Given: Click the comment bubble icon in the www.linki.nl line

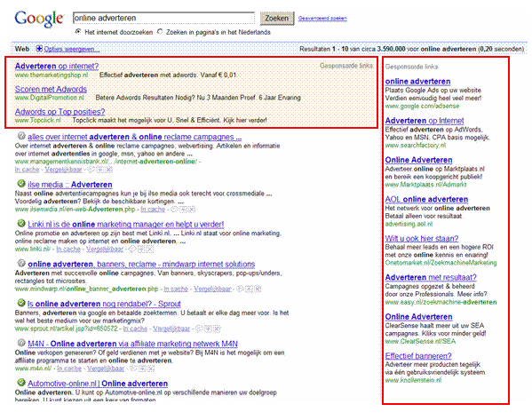Looking at the screenshot, I should tap(132, 250).
